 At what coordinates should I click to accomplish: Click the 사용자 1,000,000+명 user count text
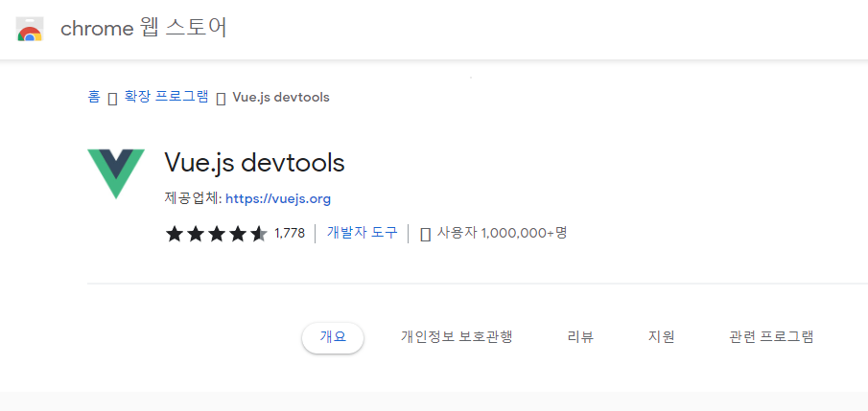(x=502, y=233)
